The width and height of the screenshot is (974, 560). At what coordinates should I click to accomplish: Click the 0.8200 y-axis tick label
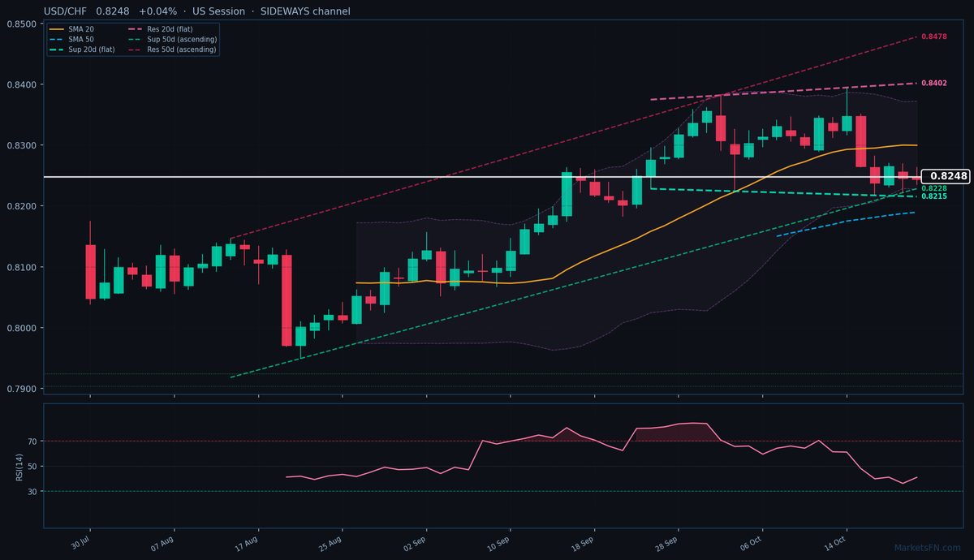click(x=20, y=207)
